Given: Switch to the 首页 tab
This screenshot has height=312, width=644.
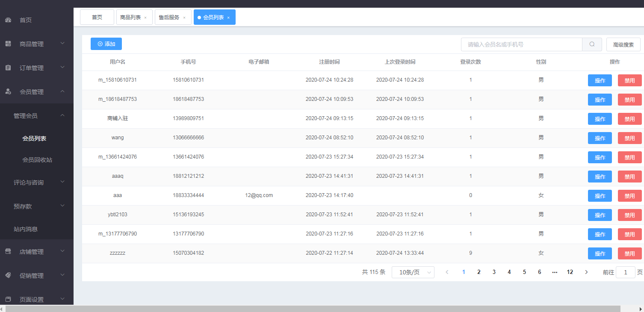Looking at the screenshot, I should (97, 18).
